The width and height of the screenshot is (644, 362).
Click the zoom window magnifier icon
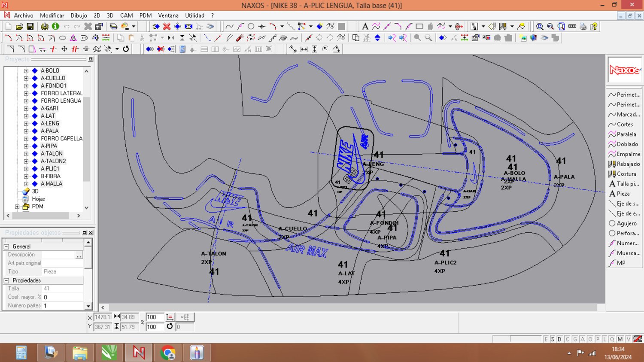click(540, 27)
